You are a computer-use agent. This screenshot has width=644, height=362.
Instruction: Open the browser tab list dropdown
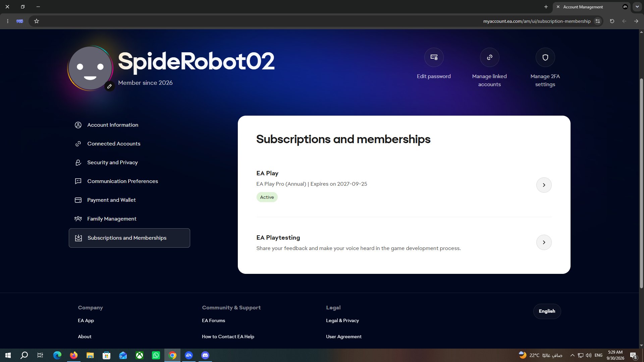637,7
